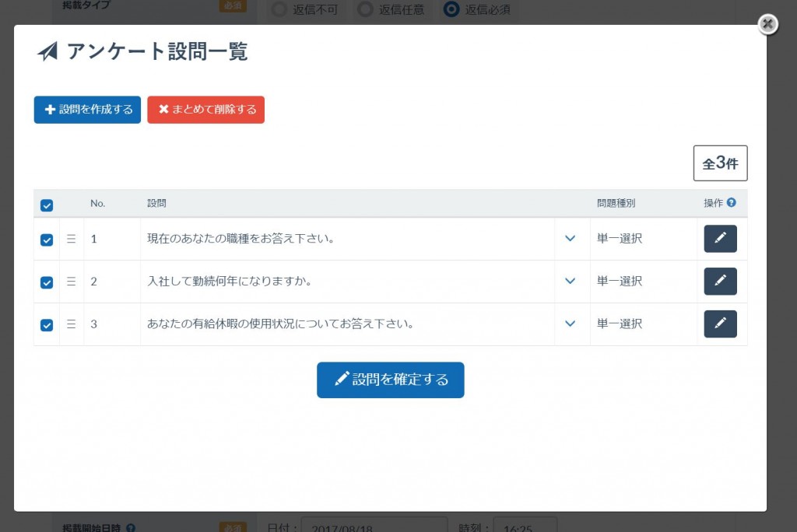Click the 設問を作成する button
The image size is (797, 532).
(x=87, y=110)
